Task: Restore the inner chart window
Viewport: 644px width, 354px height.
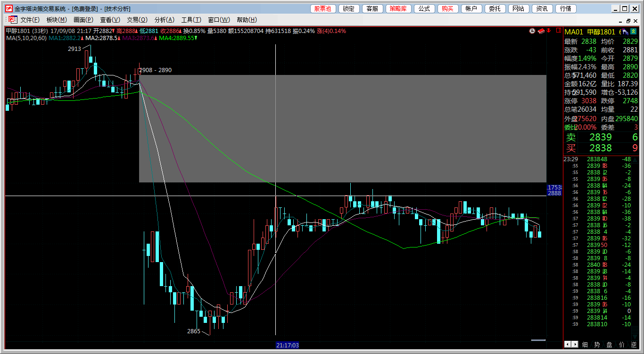Action: pyautogui.click(x=628, y=21)
